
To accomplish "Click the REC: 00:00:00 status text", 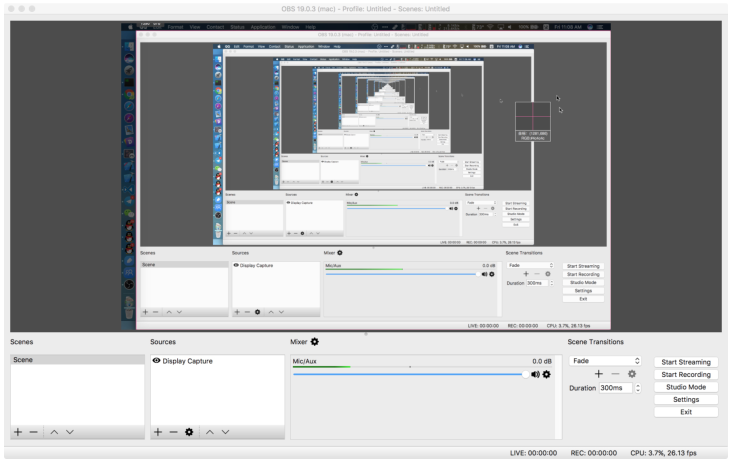I will 593,453.
